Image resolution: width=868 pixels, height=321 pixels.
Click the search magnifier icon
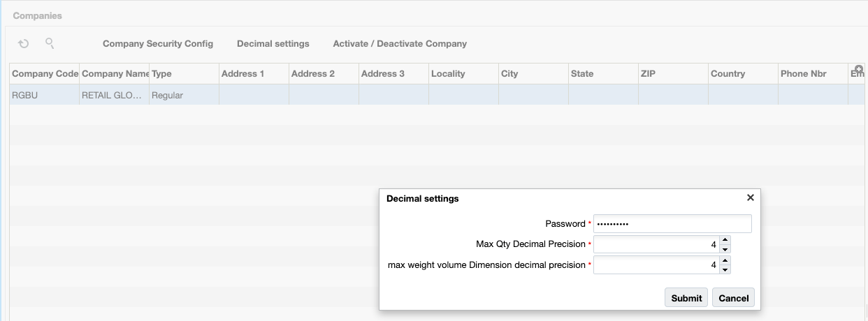point(50,43)
